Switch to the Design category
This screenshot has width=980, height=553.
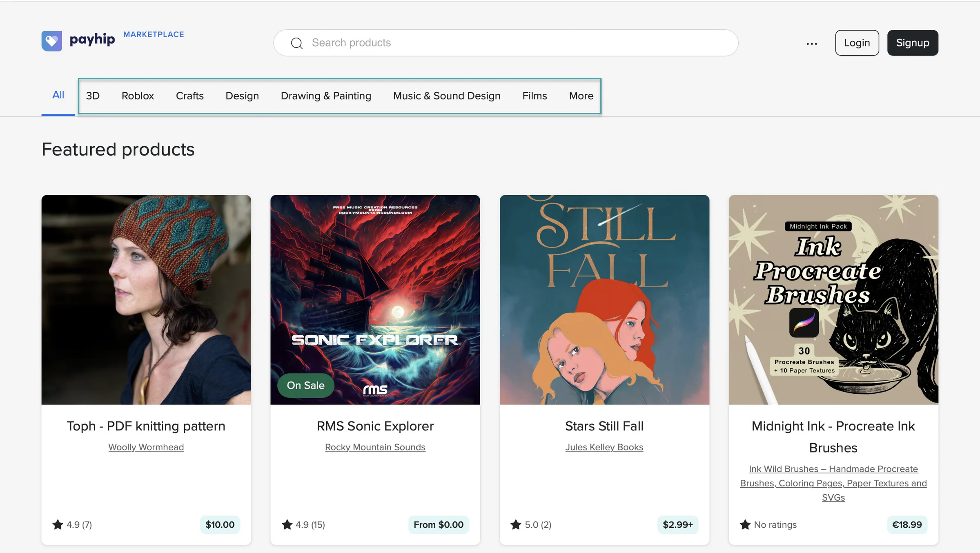[242, 96]
